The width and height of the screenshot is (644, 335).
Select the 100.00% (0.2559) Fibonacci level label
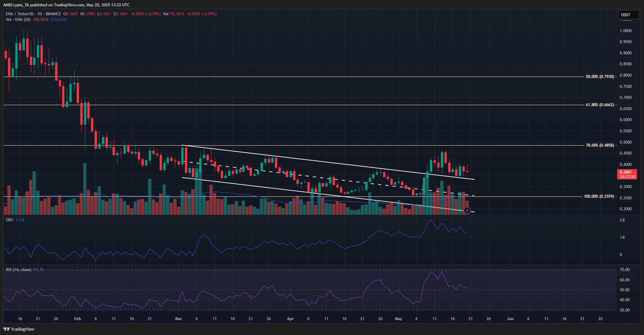point(599,197)
